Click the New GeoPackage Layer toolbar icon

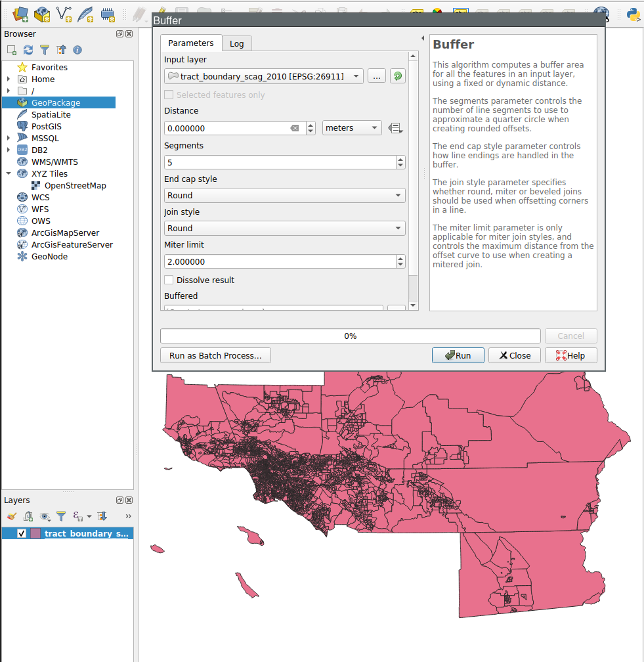click(x=42, y=13)
